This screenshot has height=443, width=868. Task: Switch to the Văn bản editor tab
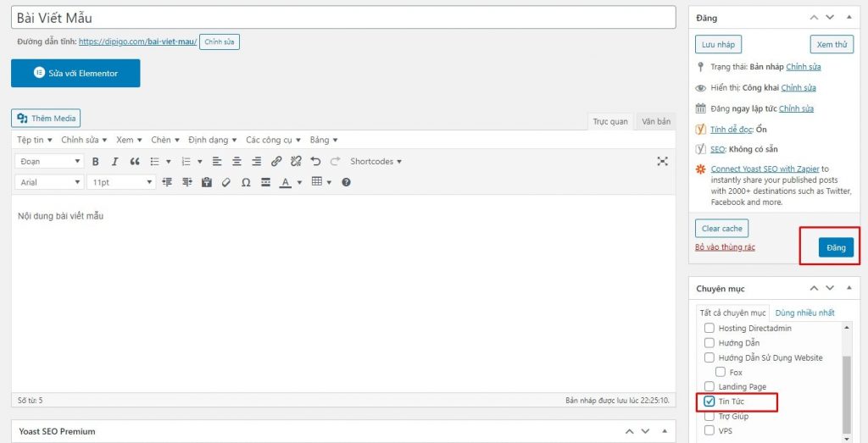[655, 121]
